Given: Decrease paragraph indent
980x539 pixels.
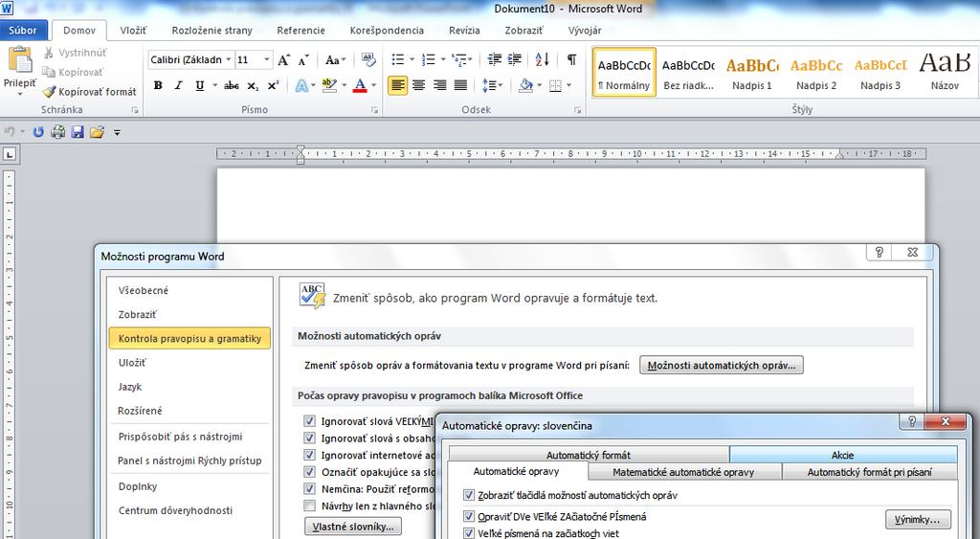Looking at the screenshot, I should 495,59.
